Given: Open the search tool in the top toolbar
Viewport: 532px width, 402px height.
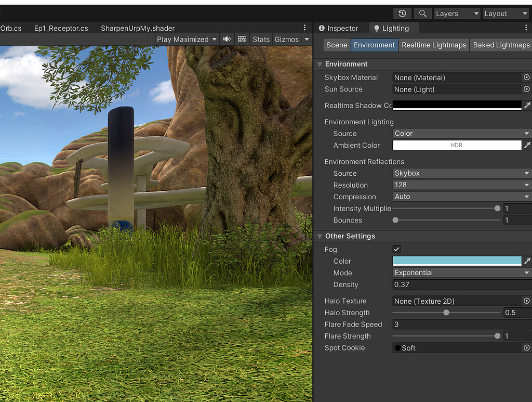Looking at the screenshot, I should click(423, 13).
